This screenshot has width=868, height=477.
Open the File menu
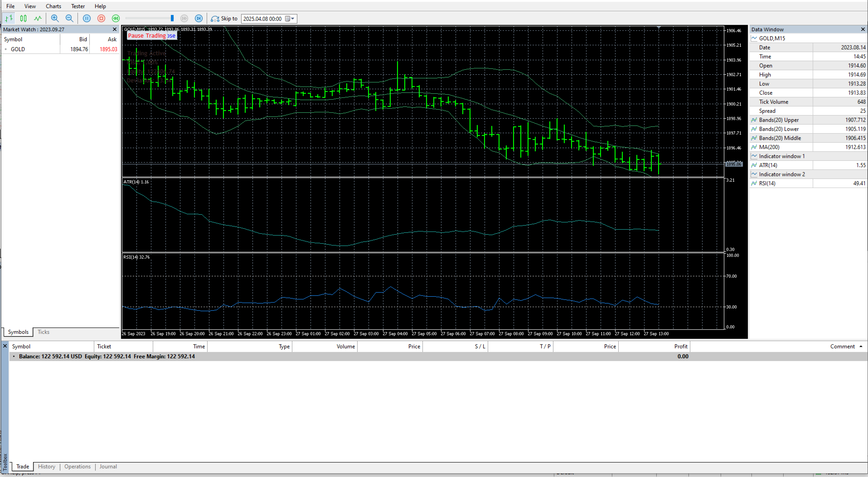click(10, 6)
